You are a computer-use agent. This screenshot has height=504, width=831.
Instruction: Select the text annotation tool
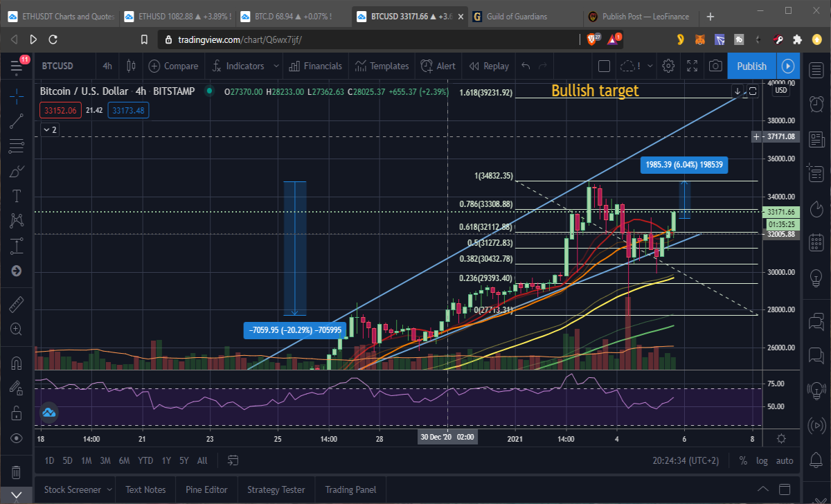(17, 196)
